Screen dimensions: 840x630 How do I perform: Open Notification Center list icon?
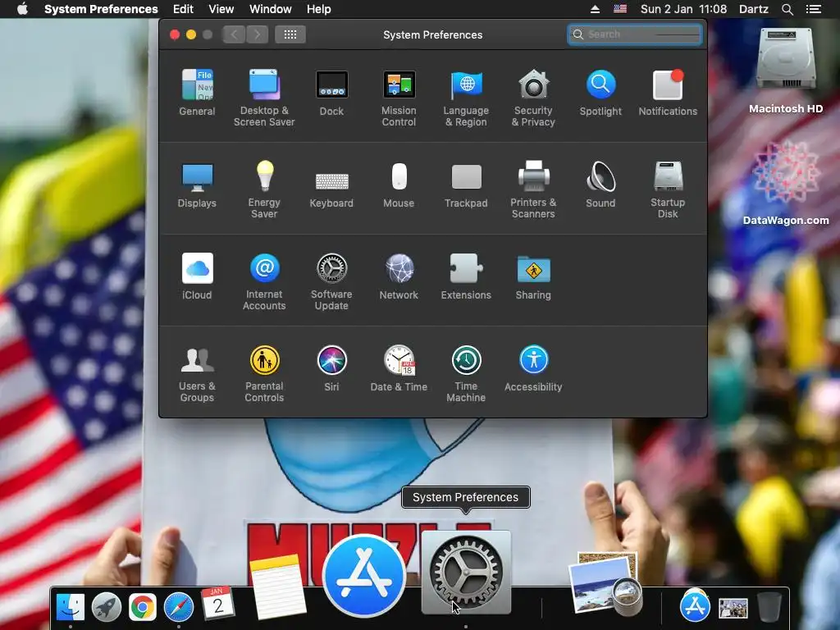pos(814,9)
